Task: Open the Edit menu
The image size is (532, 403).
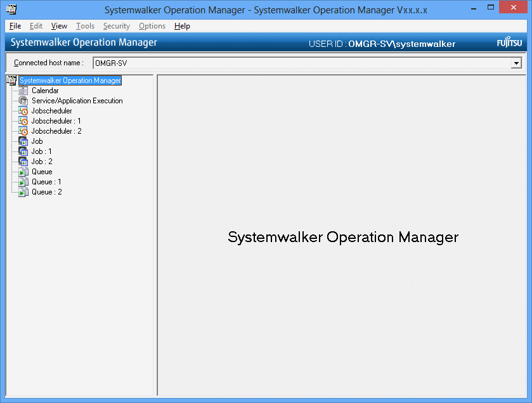Action: (x=36, y=26)
